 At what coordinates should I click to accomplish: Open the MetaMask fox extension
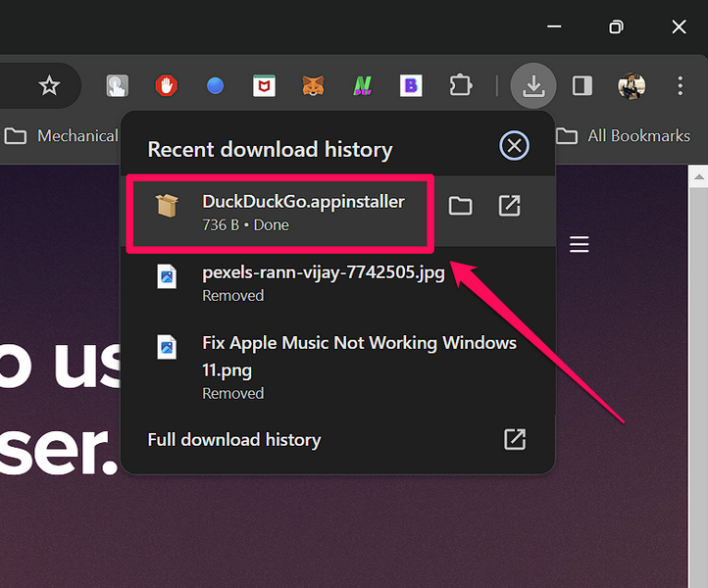tap(313, 86)
